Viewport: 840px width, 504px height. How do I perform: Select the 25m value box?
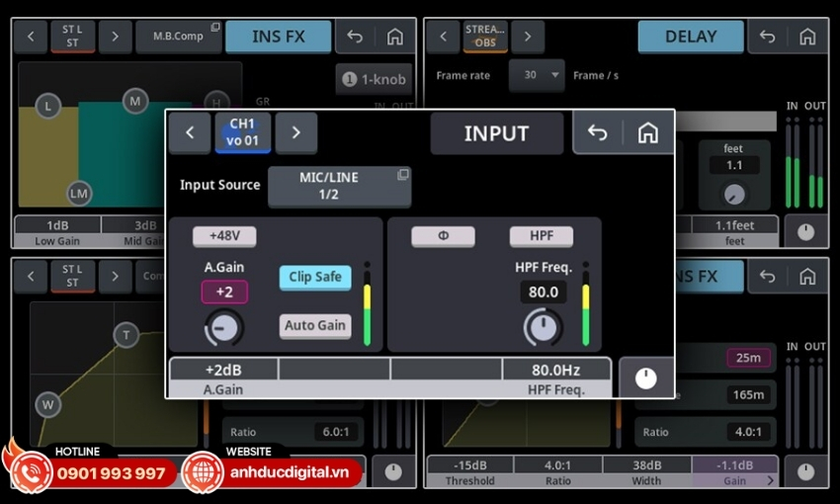tap(748, 358)
